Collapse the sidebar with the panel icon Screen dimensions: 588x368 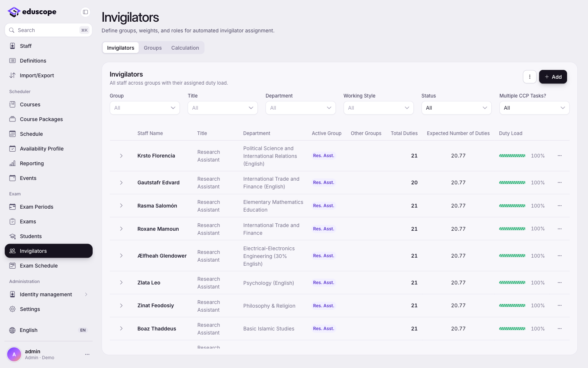coord(85,12)
